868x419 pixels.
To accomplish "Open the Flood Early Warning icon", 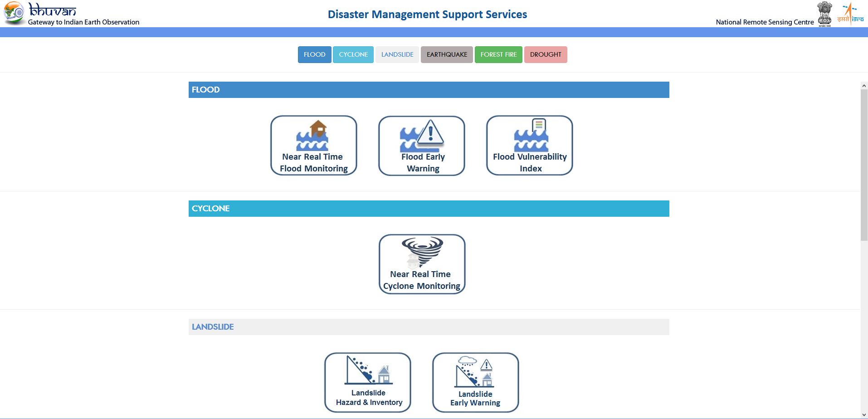I will click(x=421, y=145).
